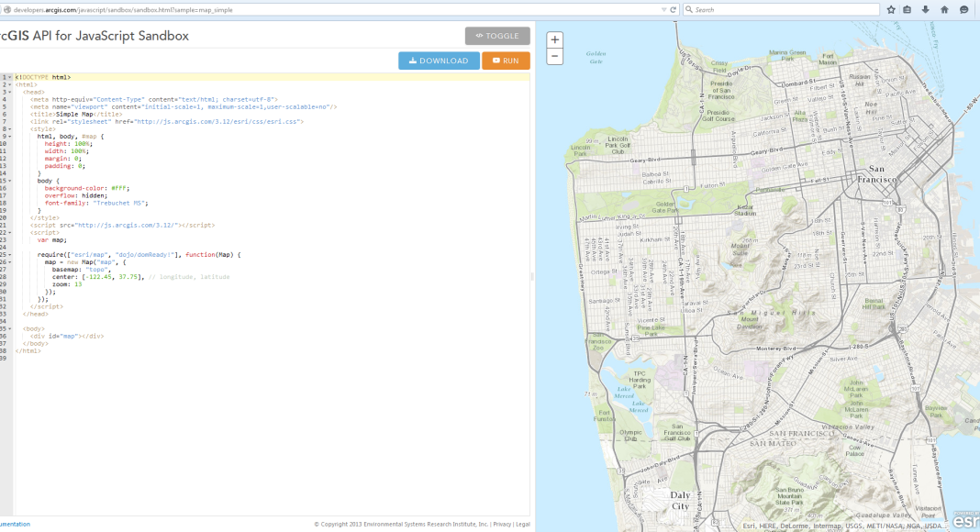Viewport: 980px width, 532px height.
Task: Click the js.arcgis.com/3.12 script src line
Action: 123,226
